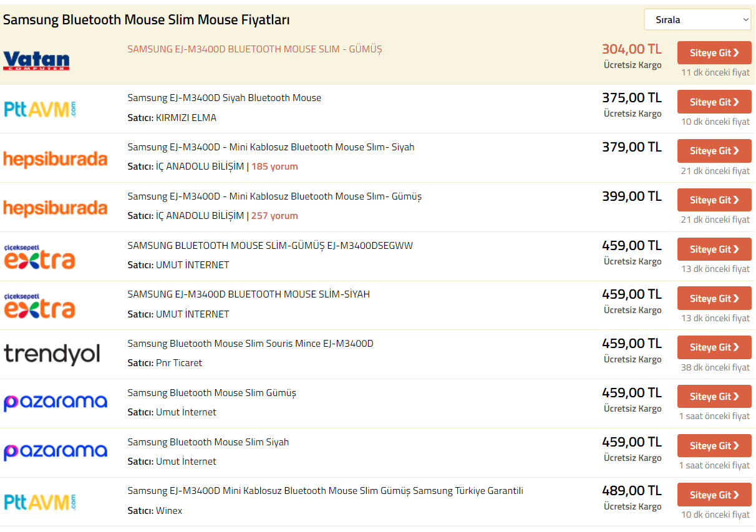Click the PttAVM logo for Kırmızı Elma listing
Viewport: 756px width, 532px height.
pos(40,109)
